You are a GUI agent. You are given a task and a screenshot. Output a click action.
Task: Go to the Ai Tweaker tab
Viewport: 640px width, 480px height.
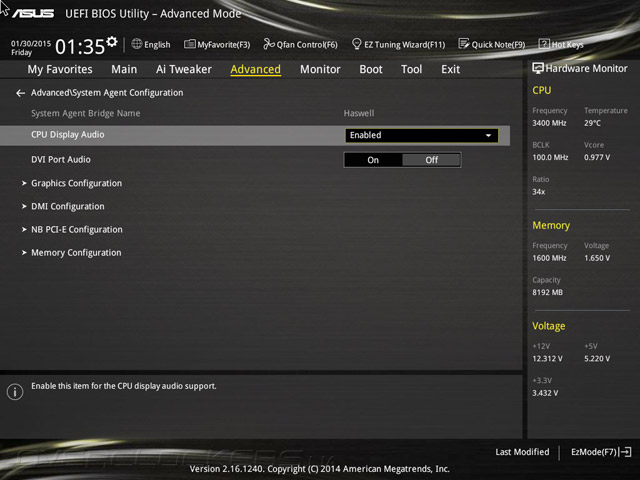[184, 69]
